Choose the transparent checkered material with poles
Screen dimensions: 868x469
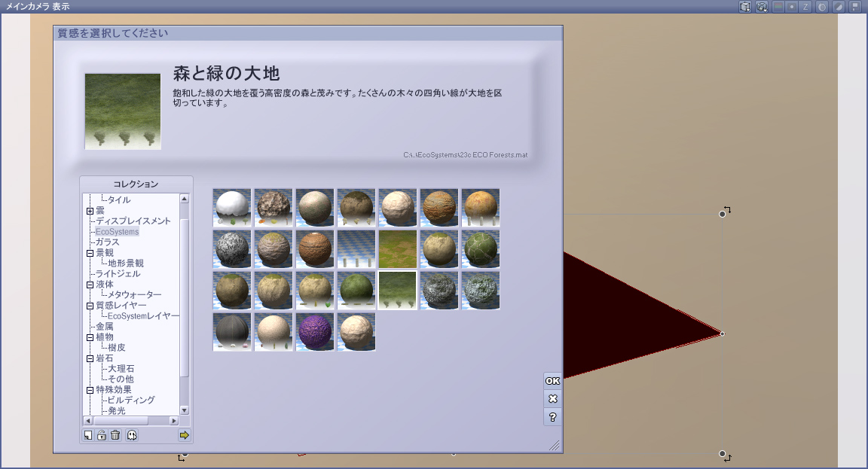coord(356,249)
